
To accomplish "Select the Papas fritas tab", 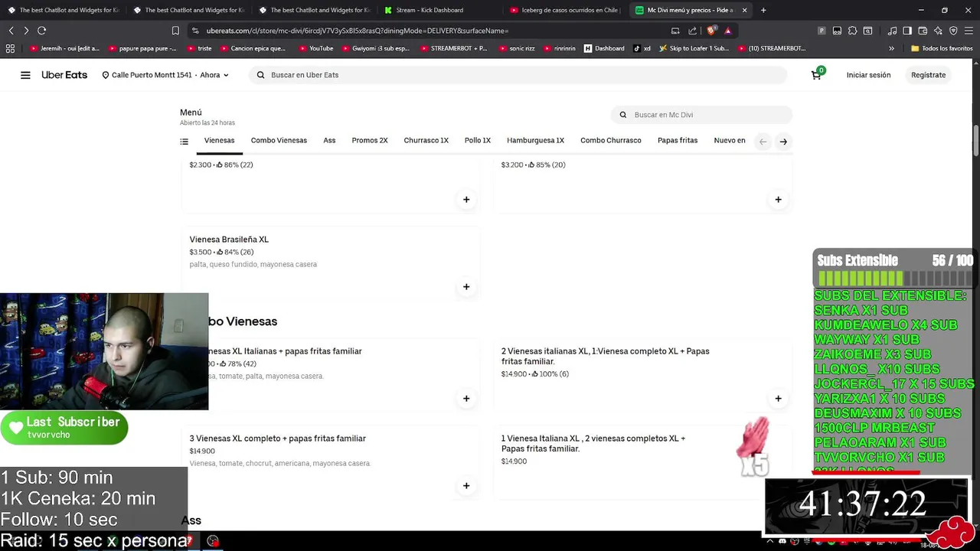I will 678,141.
